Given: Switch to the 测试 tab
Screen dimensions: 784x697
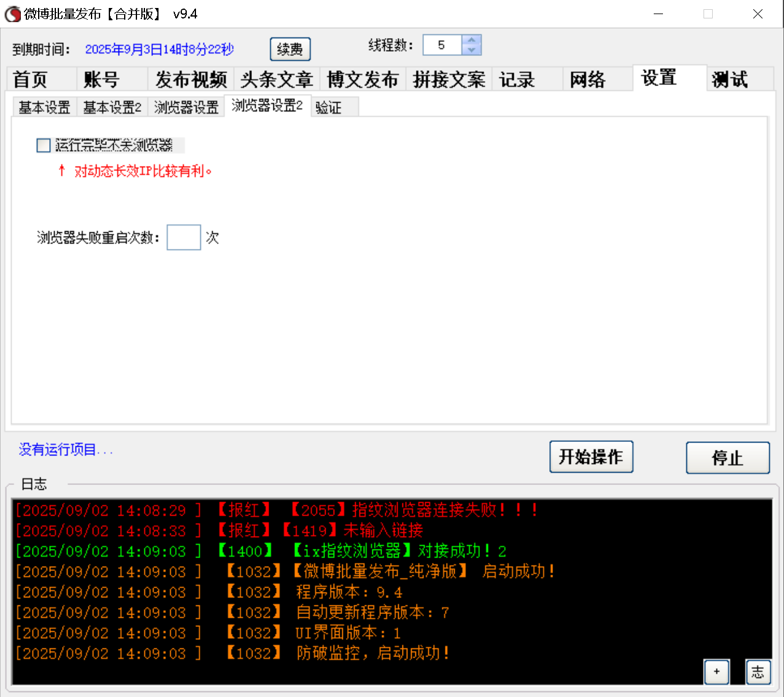Looking at the screenshot, I should coord(729,79).
